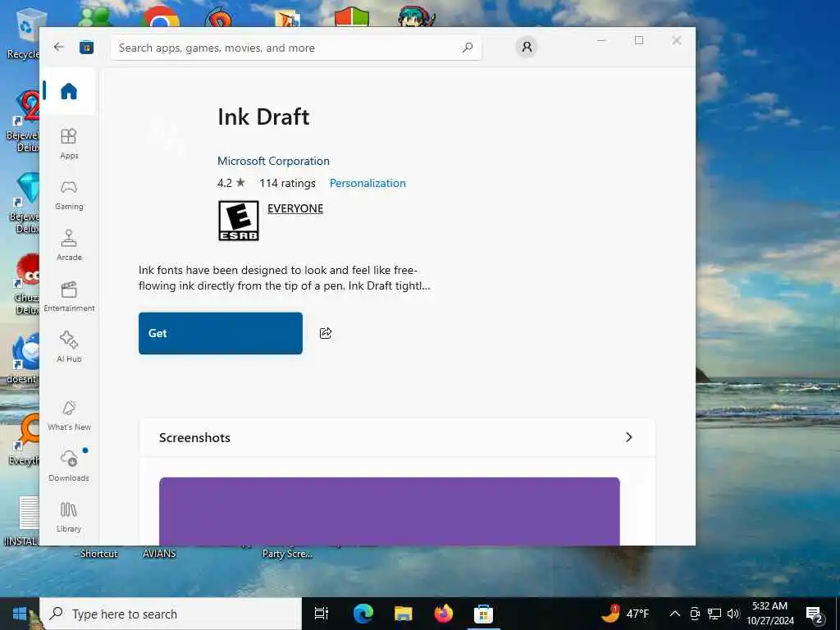Open Downloads in the sidebar
This screenshot has width=840, height=630.
click(x=69, y=466)
